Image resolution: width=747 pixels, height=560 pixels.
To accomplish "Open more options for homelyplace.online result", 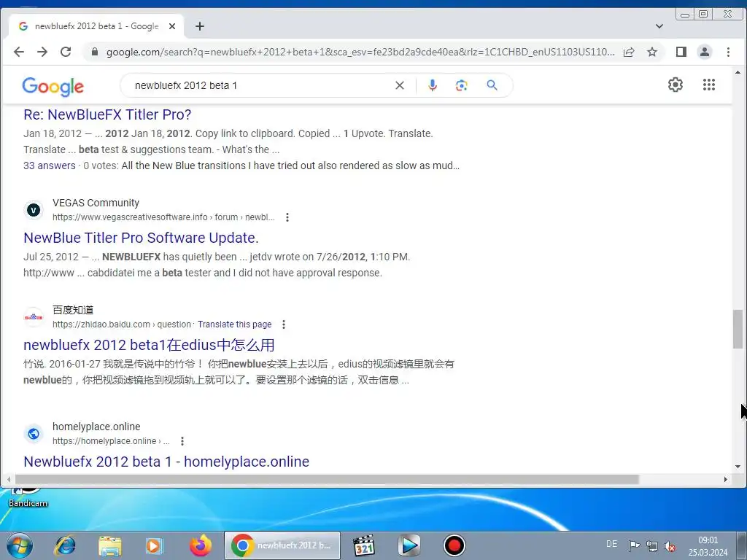I will [x=182, y=441].
